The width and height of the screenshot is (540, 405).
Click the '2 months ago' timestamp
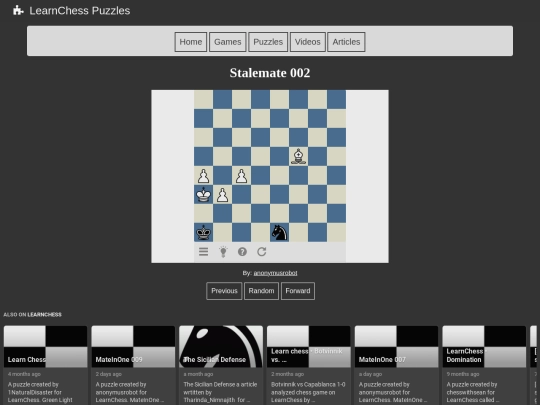[288, 374]
